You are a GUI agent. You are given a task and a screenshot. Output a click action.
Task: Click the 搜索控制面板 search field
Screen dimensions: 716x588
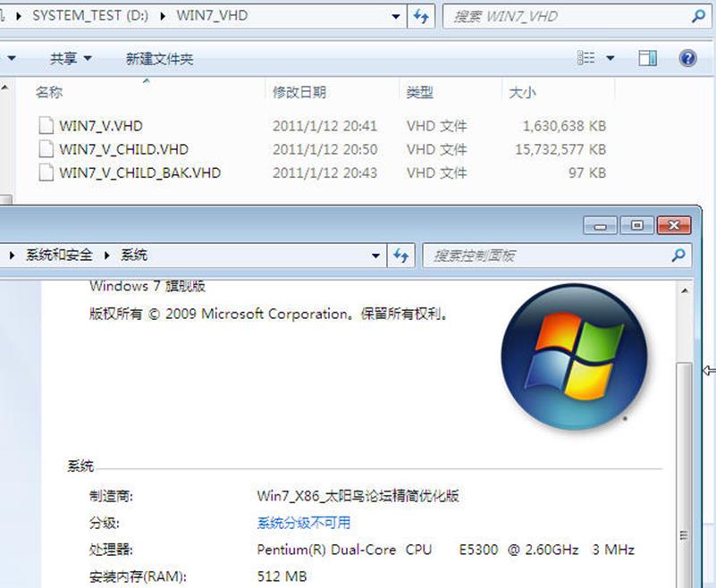click(x=557, y=256)
